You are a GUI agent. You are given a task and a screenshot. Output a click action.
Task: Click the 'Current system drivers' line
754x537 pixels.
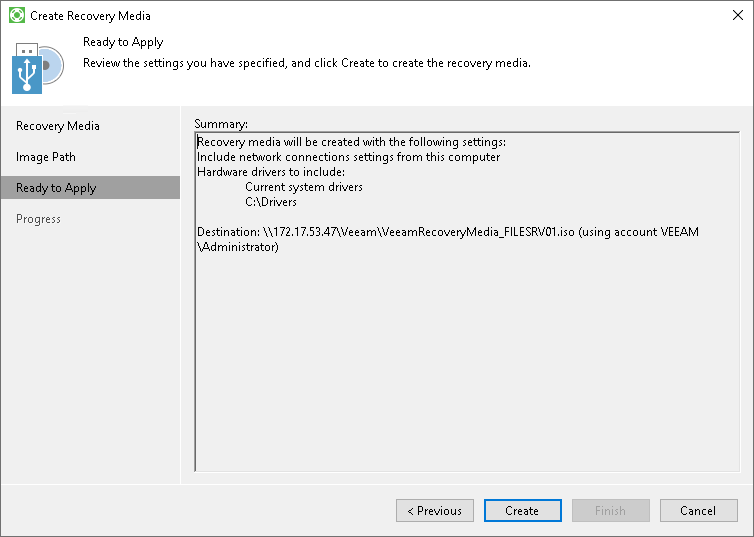tap(304, 187)
